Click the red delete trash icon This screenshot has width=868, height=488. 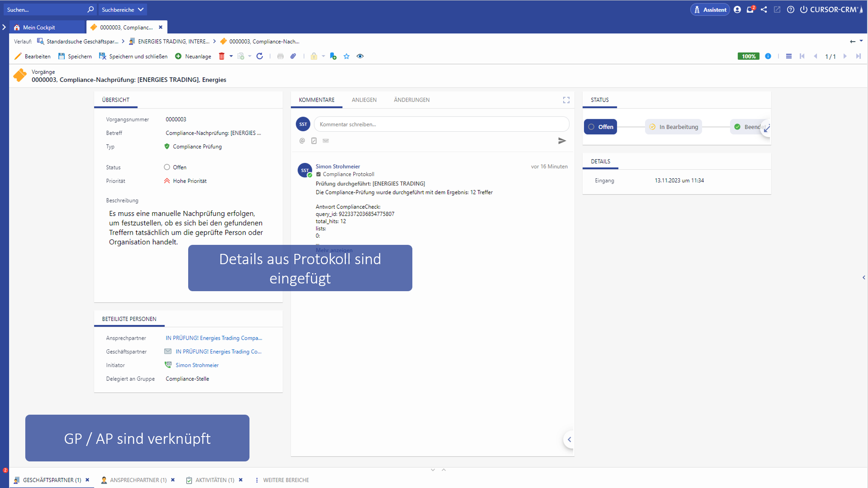pos(222,56)
